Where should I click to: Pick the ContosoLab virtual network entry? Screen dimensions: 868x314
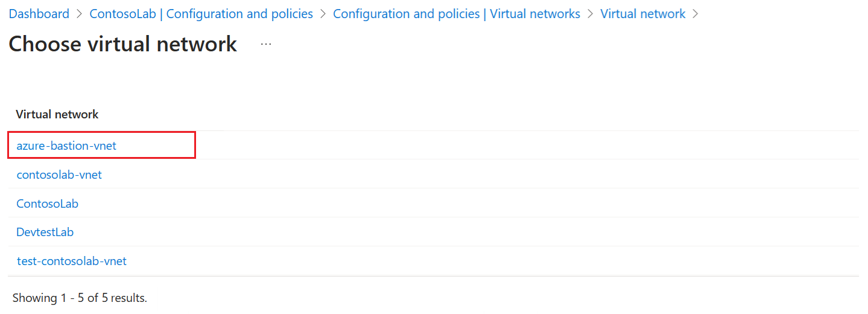(x=47, y=203)
